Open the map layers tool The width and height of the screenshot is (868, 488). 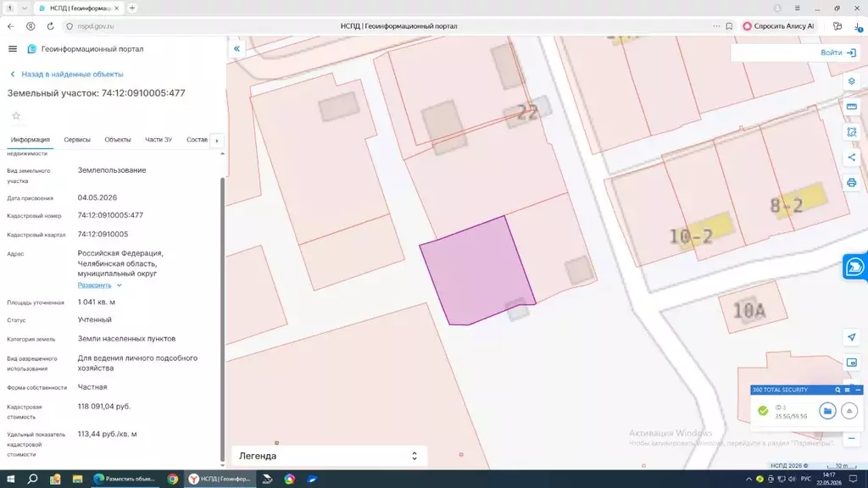point(851,81)
